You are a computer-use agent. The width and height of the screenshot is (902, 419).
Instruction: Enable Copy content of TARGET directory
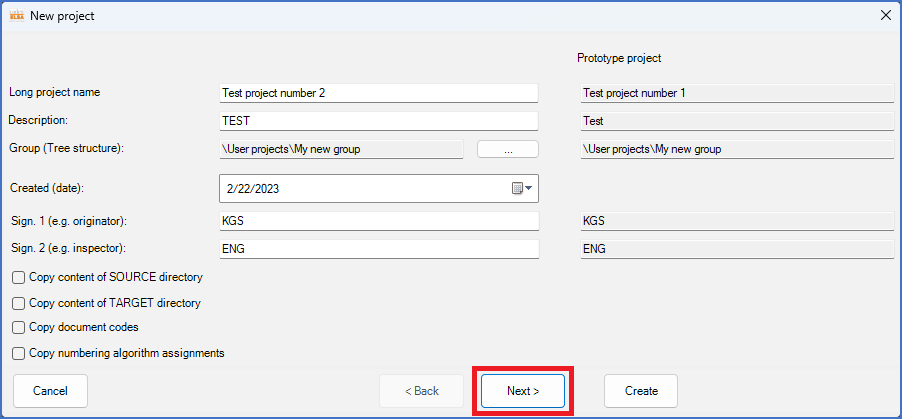(x=18, y=303)
